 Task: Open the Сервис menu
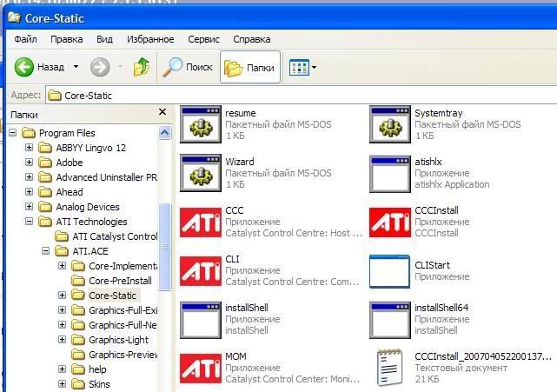[203, 39]
